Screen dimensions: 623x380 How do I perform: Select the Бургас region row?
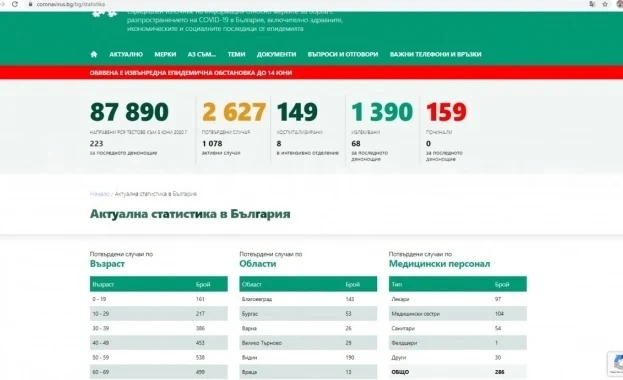coord(308,314)
